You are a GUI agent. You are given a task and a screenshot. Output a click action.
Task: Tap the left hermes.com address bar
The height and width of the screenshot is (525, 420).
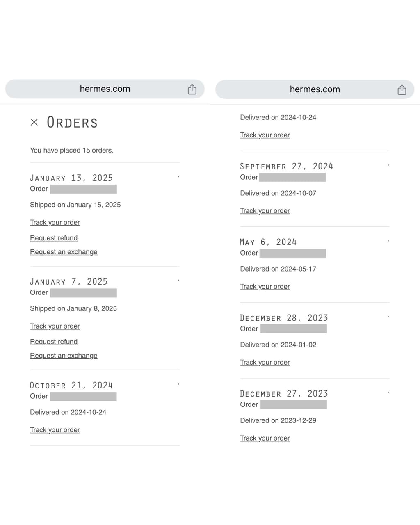coord(105,89)
